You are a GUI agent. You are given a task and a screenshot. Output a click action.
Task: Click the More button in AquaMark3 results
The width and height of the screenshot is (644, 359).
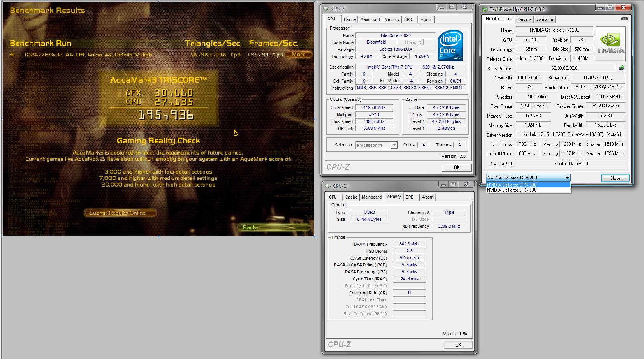pos(299,55)
